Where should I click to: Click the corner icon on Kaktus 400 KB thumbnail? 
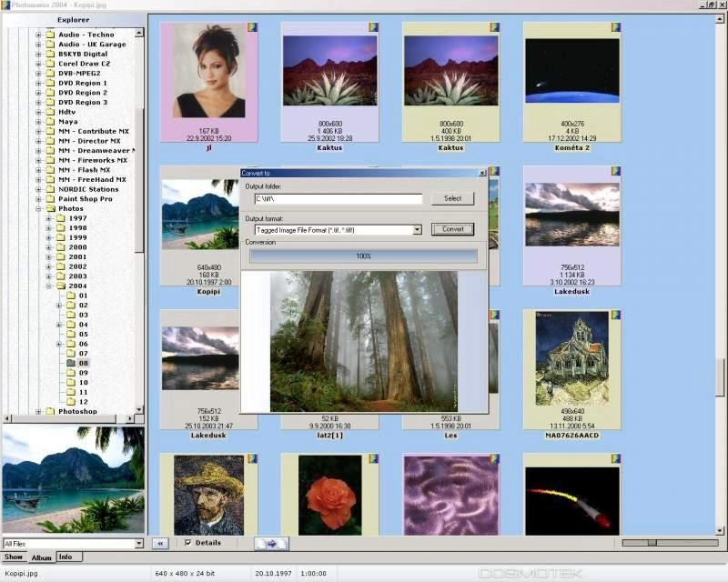coord(494,27)
